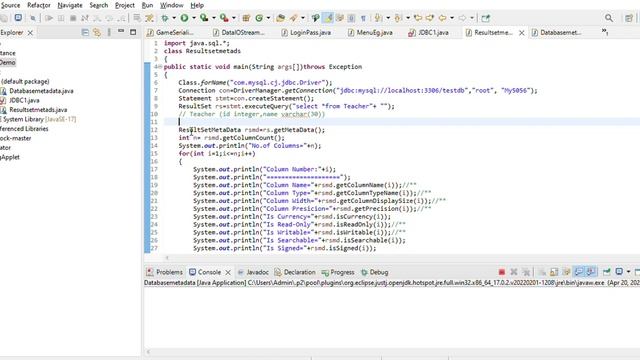Collapse the main method fold marker, line 4
The width and height of the screenshot is (640, 360).
pyautogui.click(x=160, y=67)
